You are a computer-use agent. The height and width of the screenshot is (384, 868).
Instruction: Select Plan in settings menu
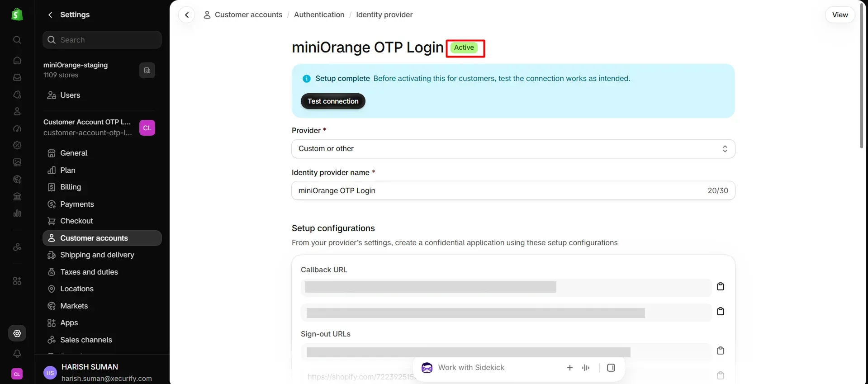[102, 171]
